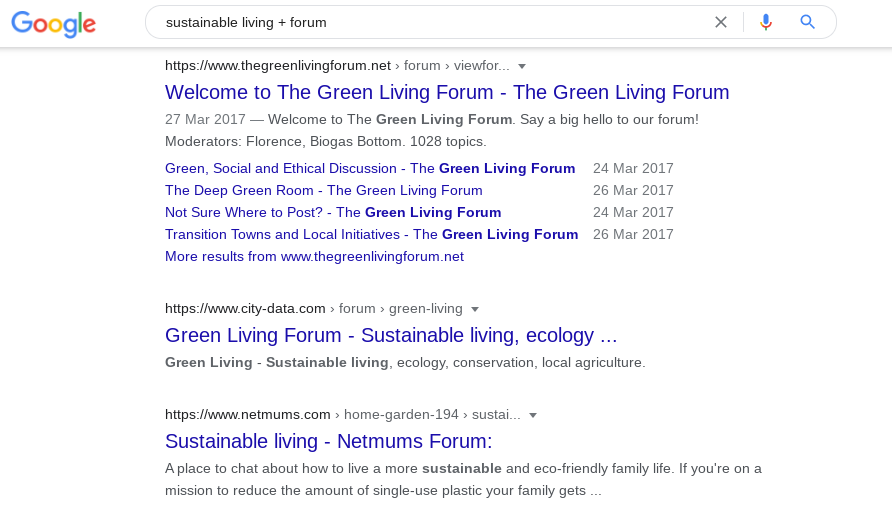The image size is (892, 522).
Task: Open dropdown arrow beside city-data.com URL
Action: (x=475, y=309)
